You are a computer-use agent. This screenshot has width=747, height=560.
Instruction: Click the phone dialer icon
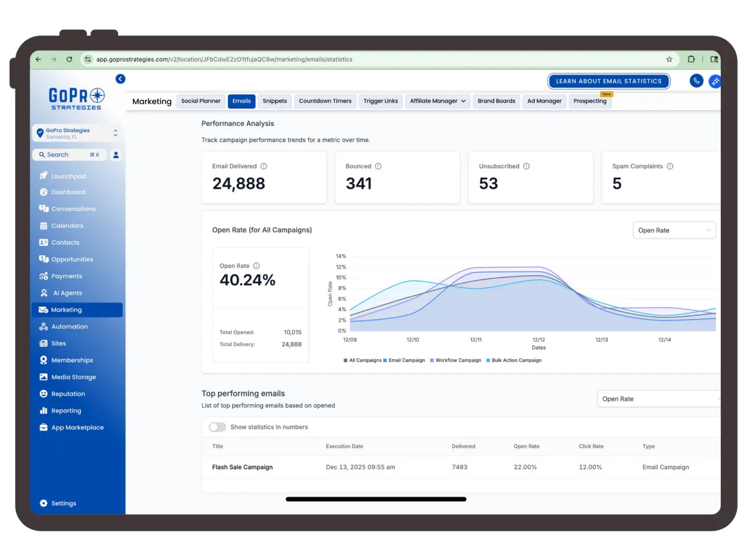[697, 81]
